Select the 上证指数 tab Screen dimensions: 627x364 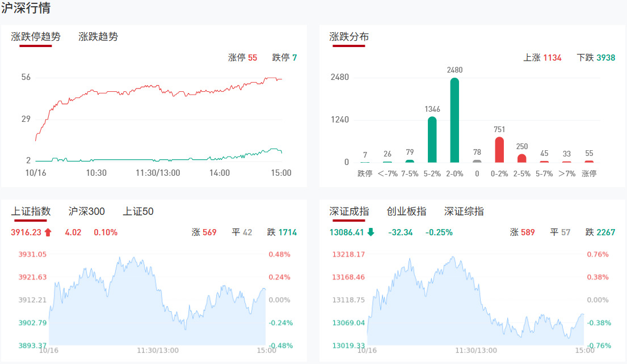point(31,211)
